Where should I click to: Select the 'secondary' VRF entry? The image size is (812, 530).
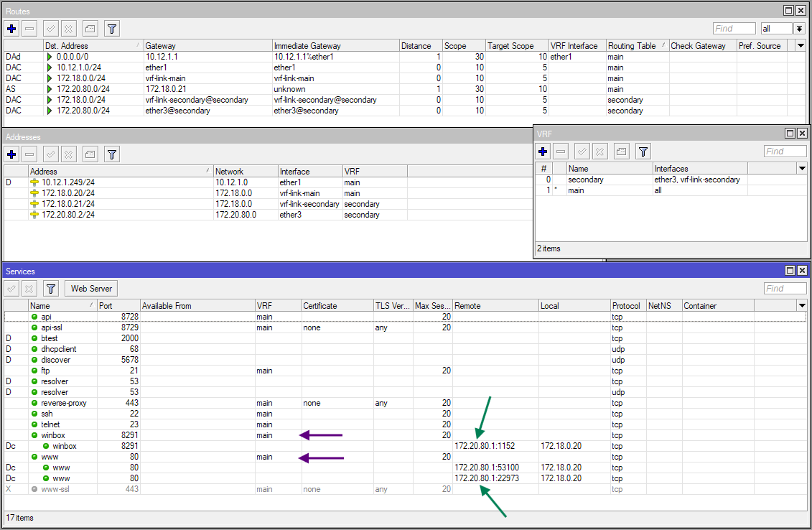(671, 180)
